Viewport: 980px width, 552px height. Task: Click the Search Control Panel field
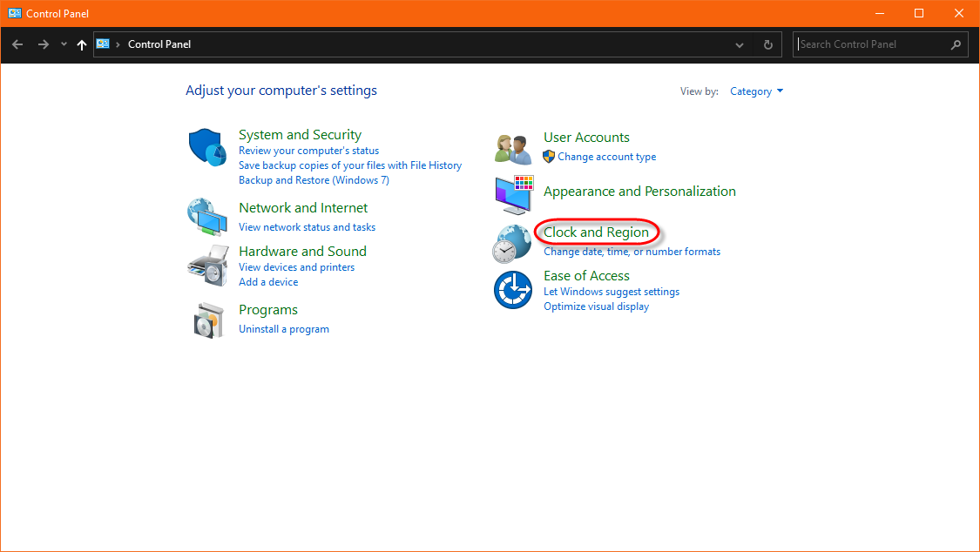[881, 44]
